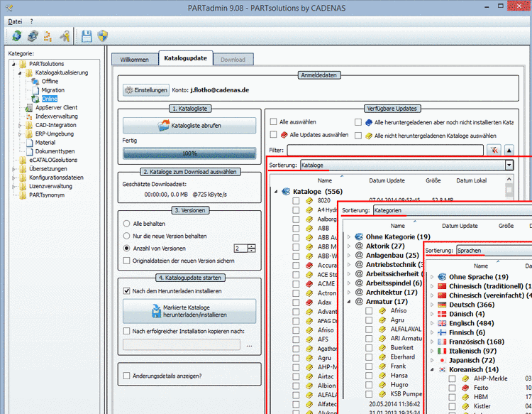The image size is (532, 414).
Task: Expand the Konfigurationsdateien tree node
Action: 13,178
